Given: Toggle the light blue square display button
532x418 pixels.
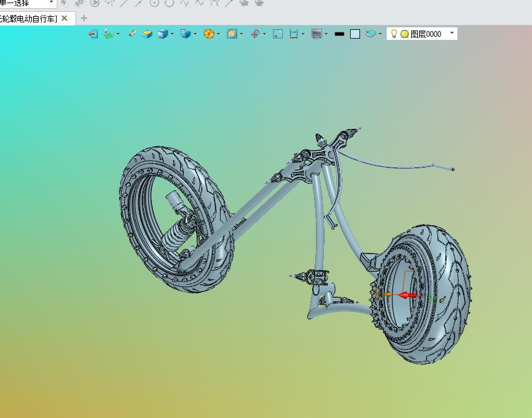Looking at the screenshot, I should pyautogui.click(x=355, y=34).
